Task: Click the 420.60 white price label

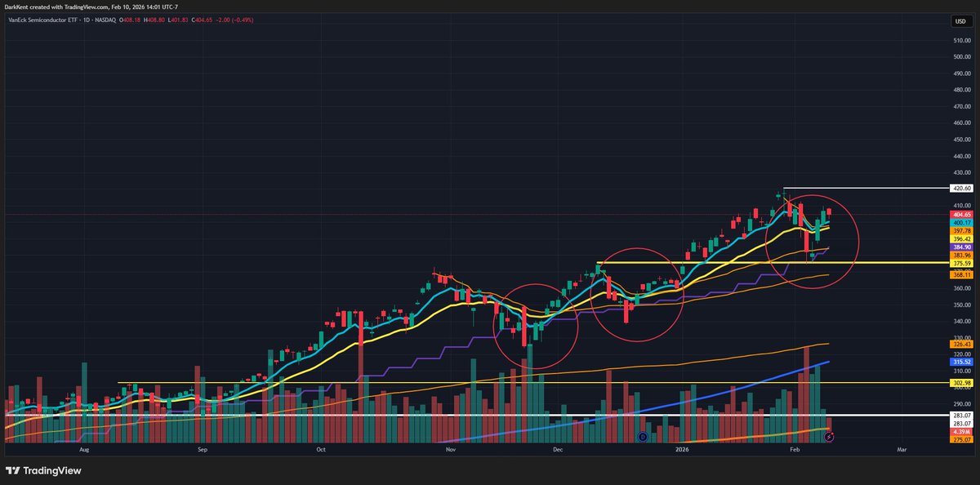Action: coord(961,188)
